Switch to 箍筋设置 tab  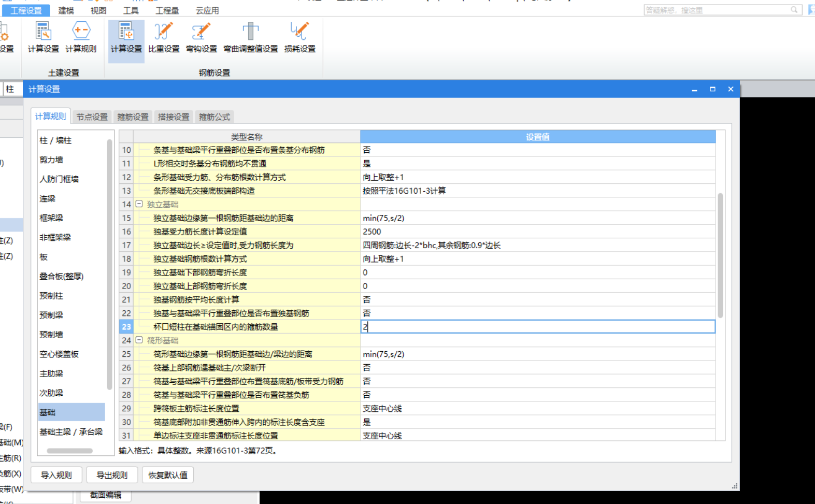[133, 117]
